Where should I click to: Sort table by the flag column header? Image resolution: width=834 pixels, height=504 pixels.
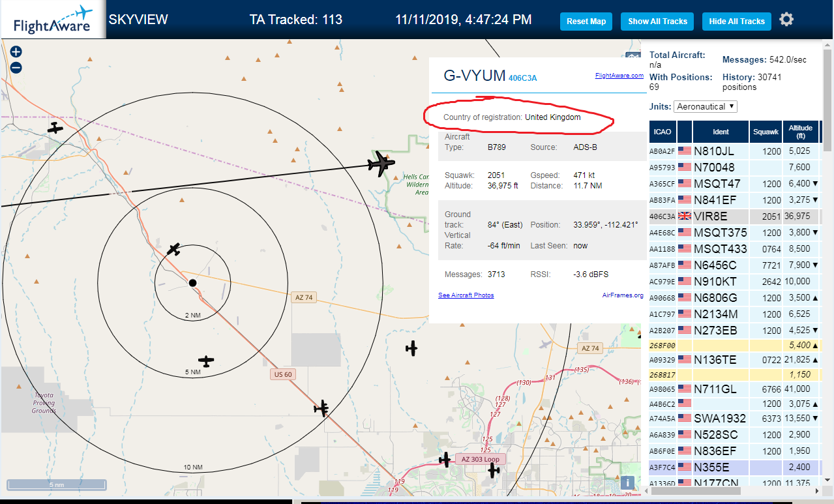coord(685,132)
